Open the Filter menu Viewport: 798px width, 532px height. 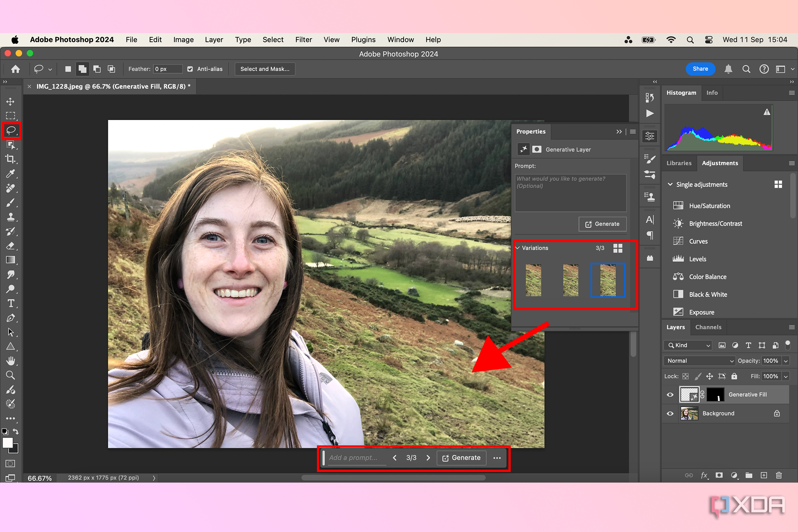pyautogui.click(x=304, y=40)
